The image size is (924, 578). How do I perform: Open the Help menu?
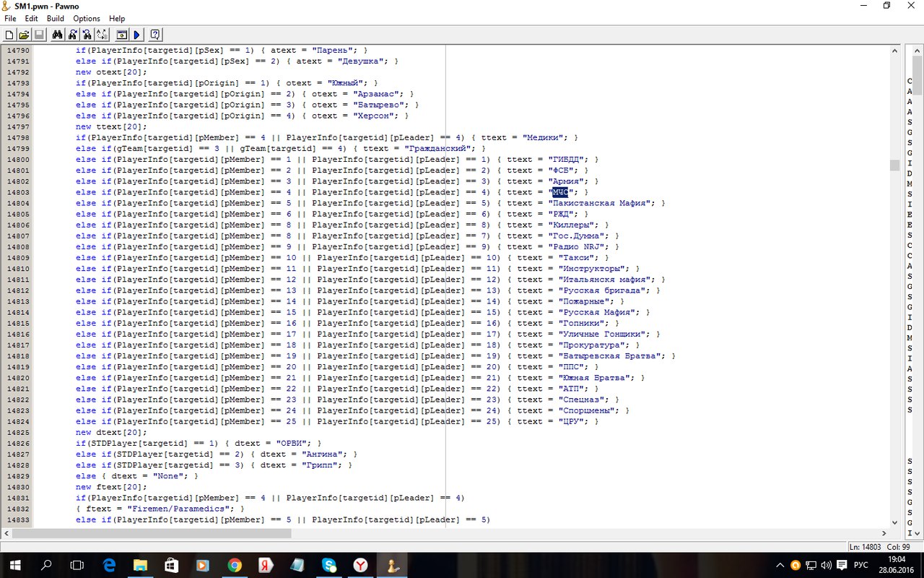point(117,18)
